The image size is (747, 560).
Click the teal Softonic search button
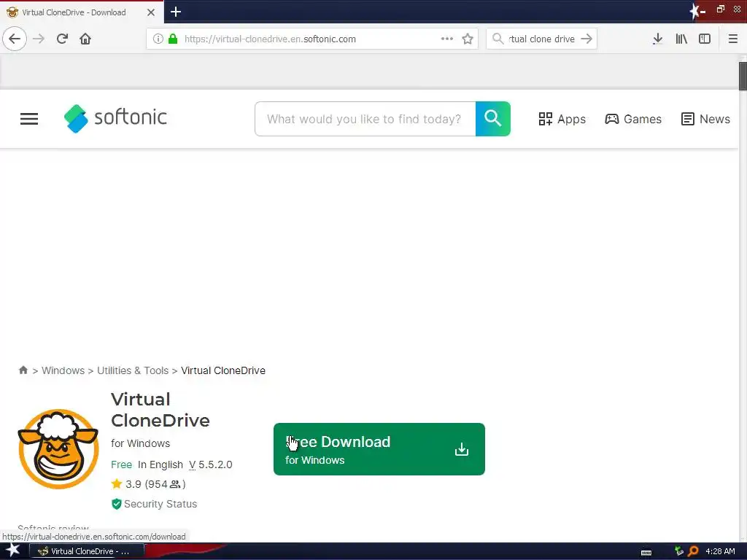(493, 119)
